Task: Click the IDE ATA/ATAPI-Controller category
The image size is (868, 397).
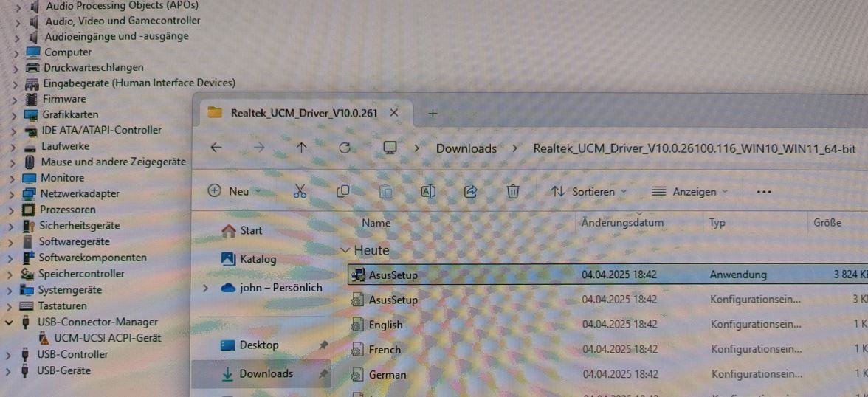Action: tap(93, 130)
